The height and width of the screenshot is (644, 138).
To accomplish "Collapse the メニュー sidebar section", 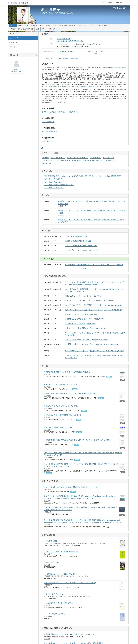I will click(x=37, y=34).
